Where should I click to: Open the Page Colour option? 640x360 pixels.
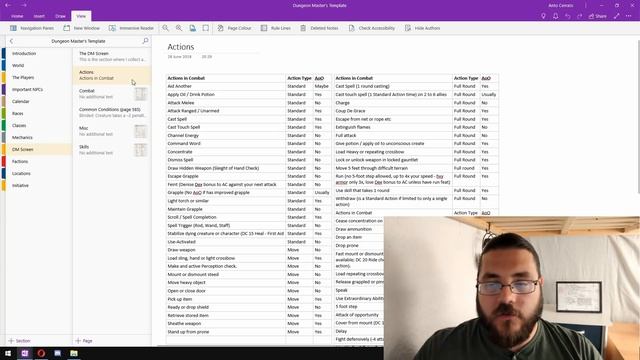pos(234,28)
